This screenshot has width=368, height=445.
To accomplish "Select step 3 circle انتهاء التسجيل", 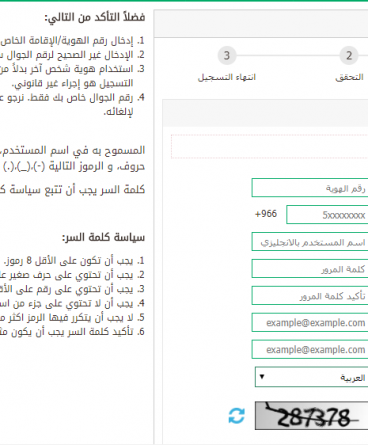I will [x=227, y=55].
